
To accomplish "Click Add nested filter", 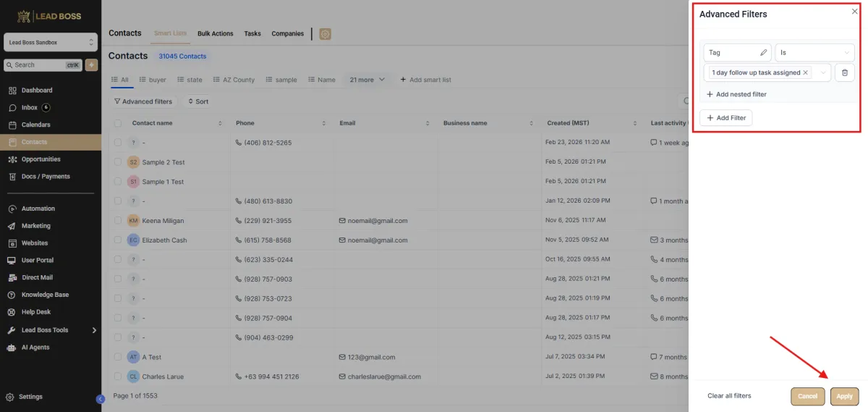I will pos(736,94).
